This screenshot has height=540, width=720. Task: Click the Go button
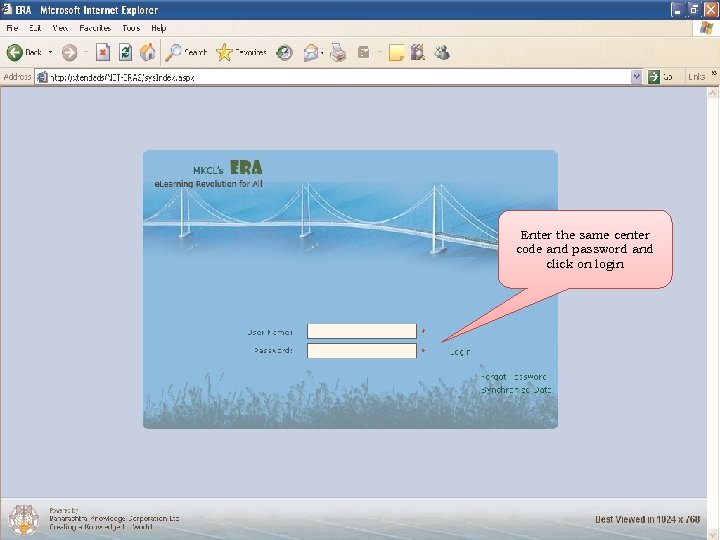(x=660, y=77)
